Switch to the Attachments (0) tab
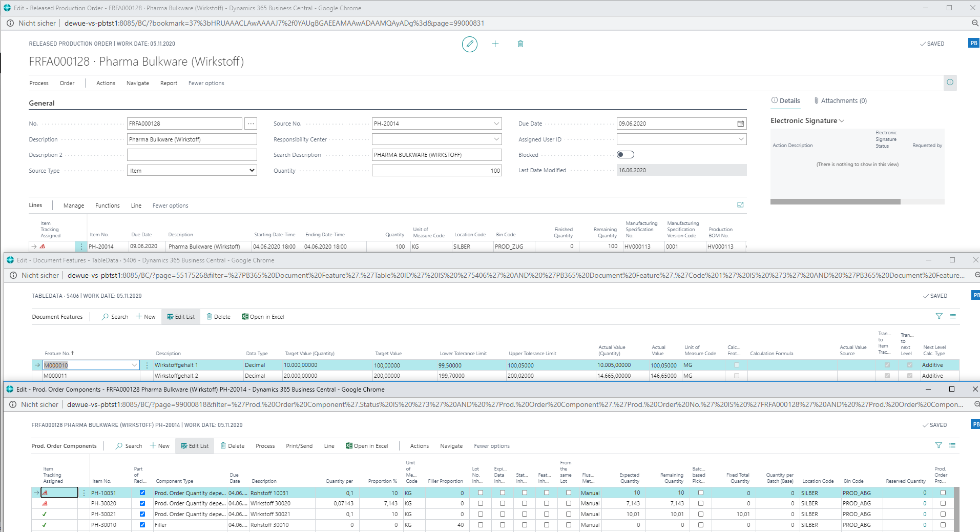 840,101
